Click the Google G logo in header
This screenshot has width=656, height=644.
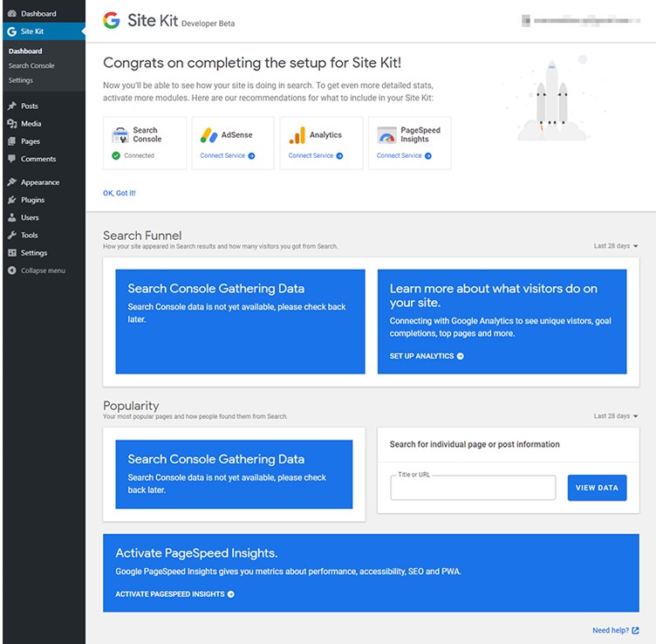[x=112, y=20]
